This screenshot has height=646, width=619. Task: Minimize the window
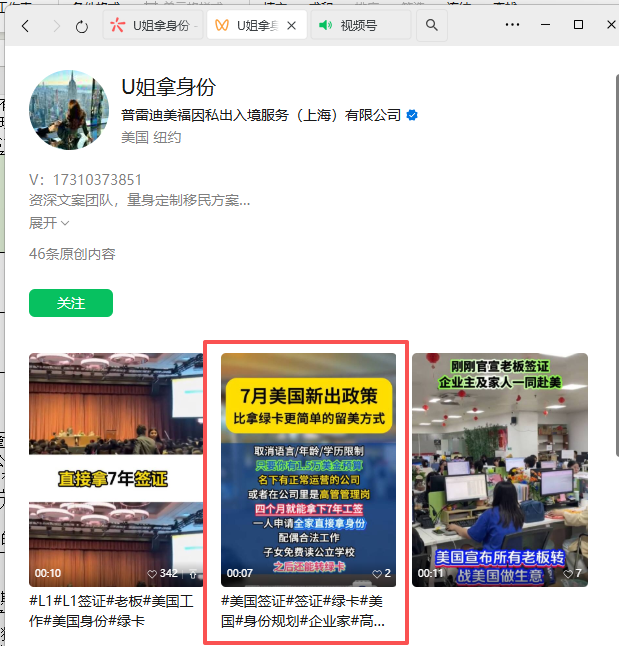click(x=545, y=25)
